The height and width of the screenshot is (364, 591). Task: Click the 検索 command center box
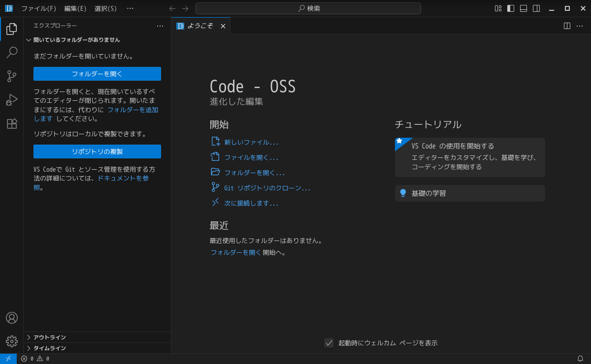[308, 8]
